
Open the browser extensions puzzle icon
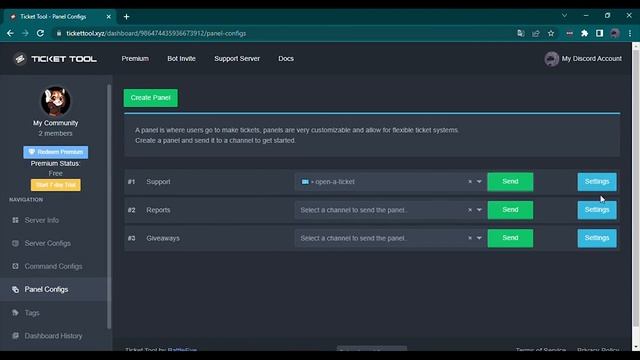pyautogui.click(x=584, y=33)
